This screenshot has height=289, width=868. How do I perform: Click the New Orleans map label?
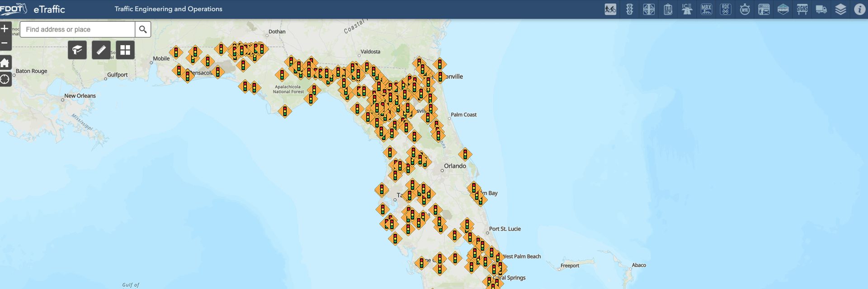point(80,96)
